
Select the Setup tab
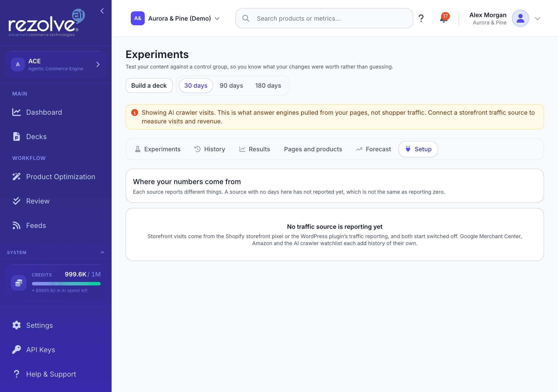[418, 149]
